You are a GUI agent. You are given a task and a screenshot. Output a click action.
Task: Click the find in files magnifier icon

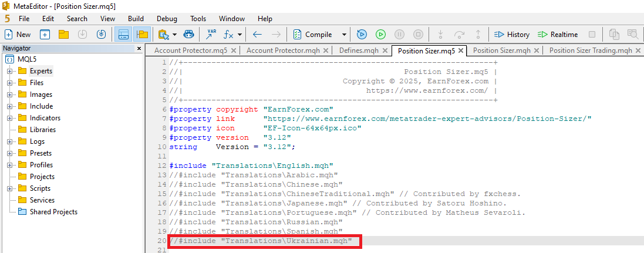click(632, 35)
